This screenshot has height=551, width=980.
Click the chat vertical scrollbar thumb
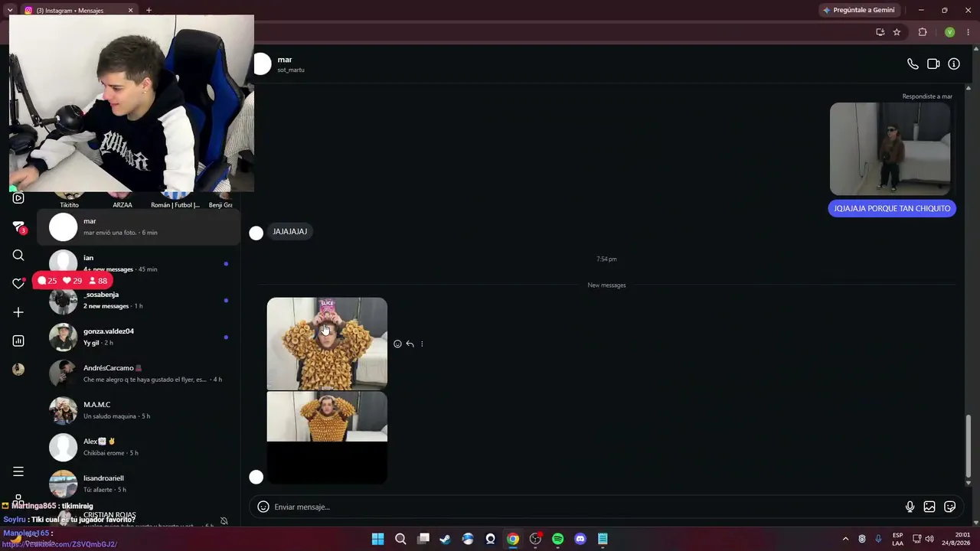969,447
